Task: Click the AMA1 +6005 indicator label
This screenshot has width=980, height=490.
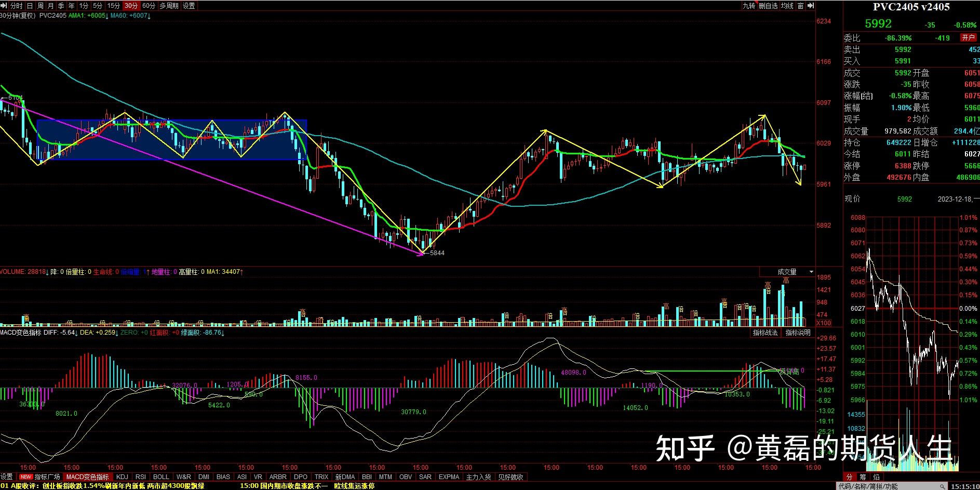Action: [x=89, y=16]
